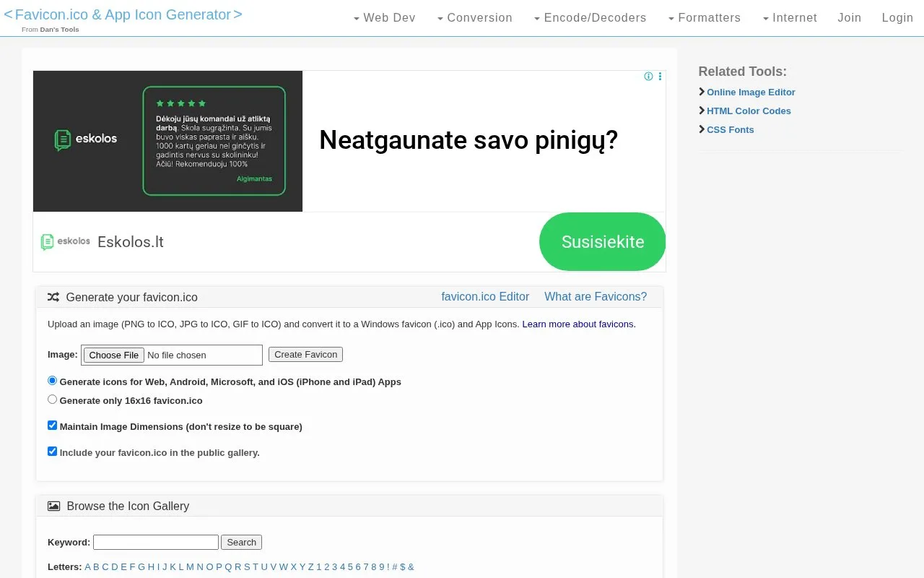Browse gallery icons by number 9

(381, 567)
